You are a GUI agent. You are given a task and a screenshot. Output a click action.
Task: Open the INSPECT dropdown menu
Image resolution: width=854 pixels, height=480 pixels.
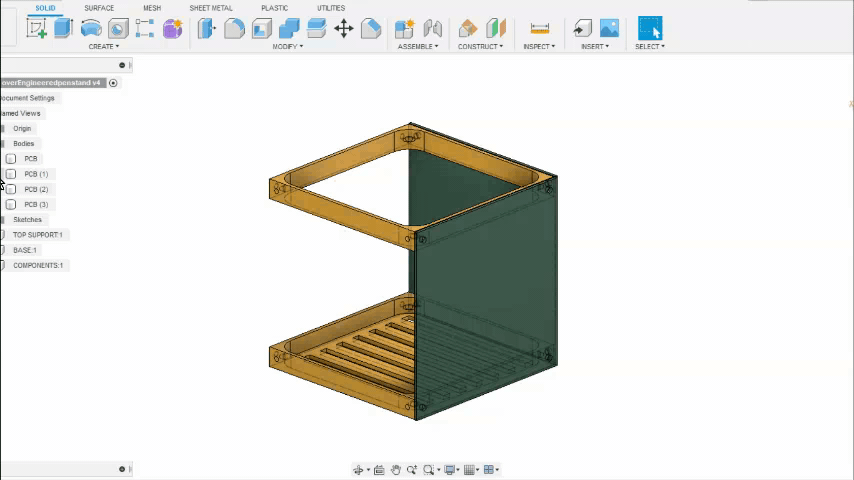tap(539, 47)
